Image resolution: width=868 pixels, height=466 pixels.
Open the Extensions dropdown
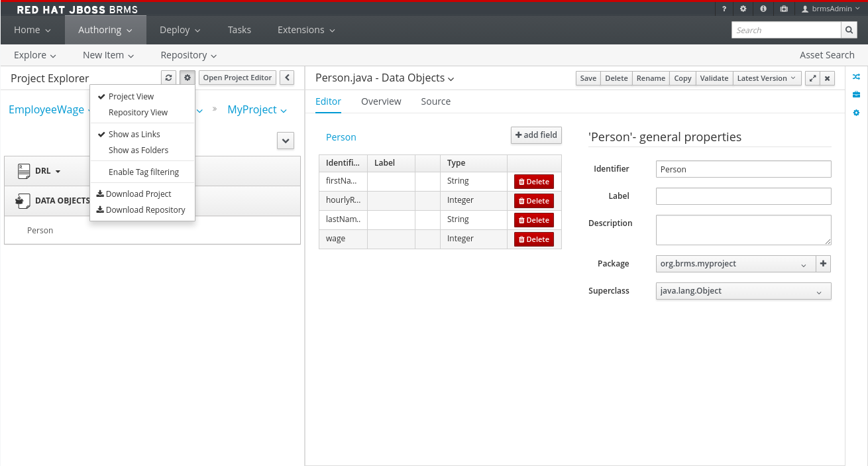pyautogui.click(x=306, y=30)
